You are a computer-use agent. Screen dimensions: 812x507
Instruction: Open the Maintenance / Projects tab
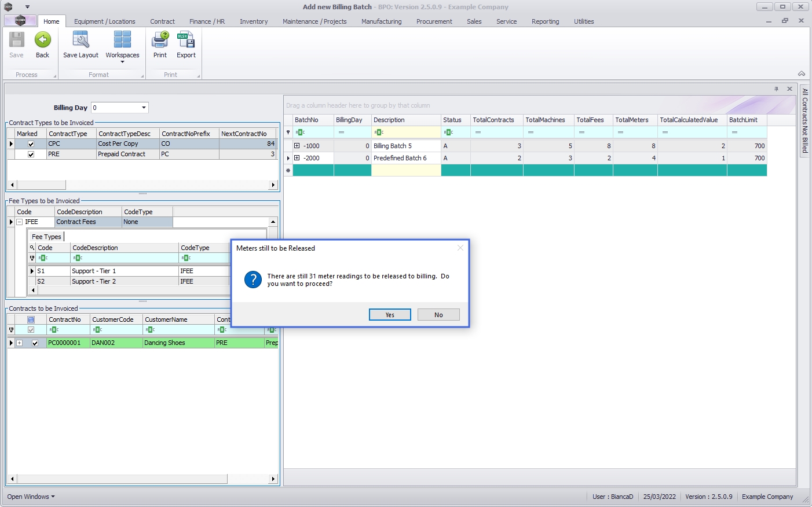314,21
